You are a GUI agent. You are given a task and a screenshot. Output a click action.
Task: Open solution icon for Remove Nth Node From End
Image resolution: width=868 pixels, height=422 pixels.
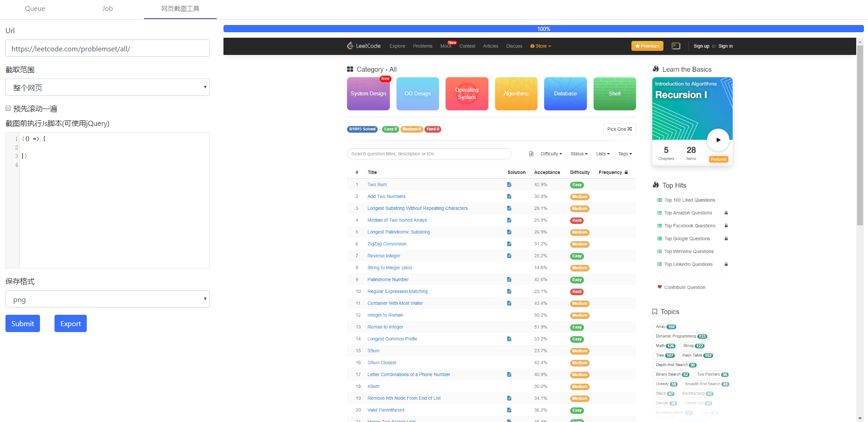509,398
